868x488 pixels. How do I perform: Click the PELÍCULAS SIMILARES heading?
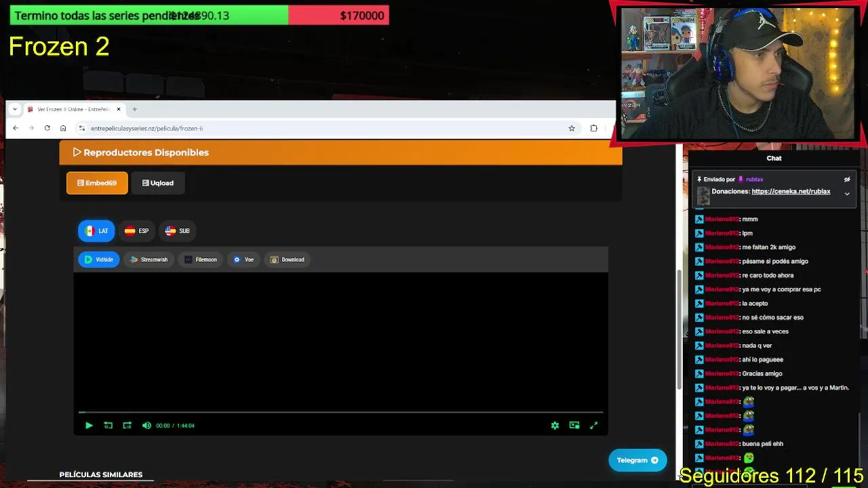point(101,474)
